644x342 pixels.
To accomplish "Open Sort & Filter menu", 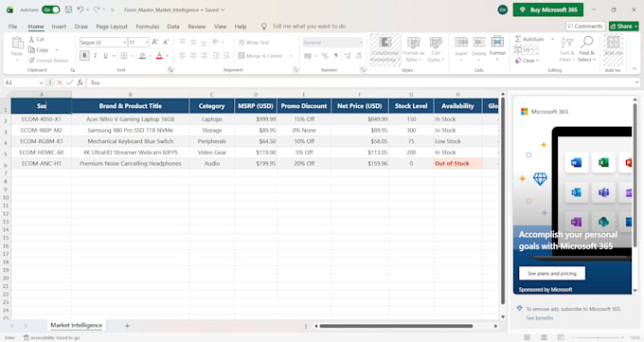I will point(566,49).
